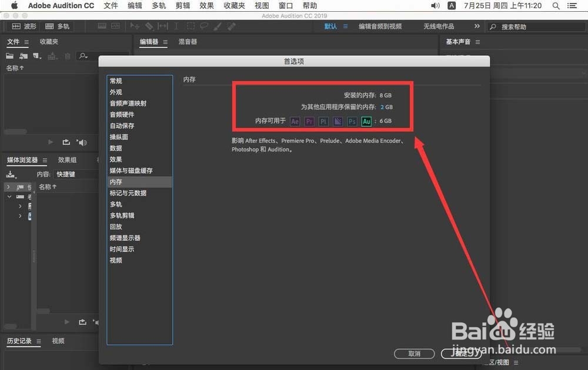The width and height of the screenshot is (588, 370).
Task: Toggle loop playback icon in Files panel
Action: [x=66, y=142]
